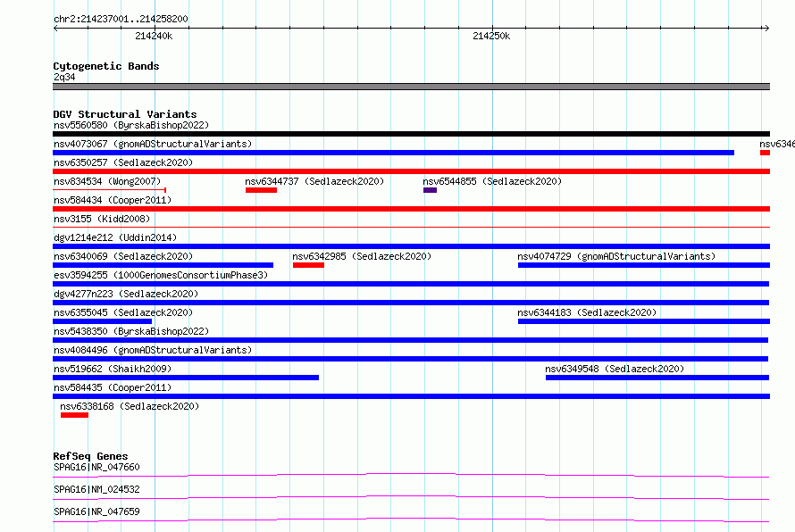Click the ruler's right arrow end
The image size is (795, 532).
[766, 28]
